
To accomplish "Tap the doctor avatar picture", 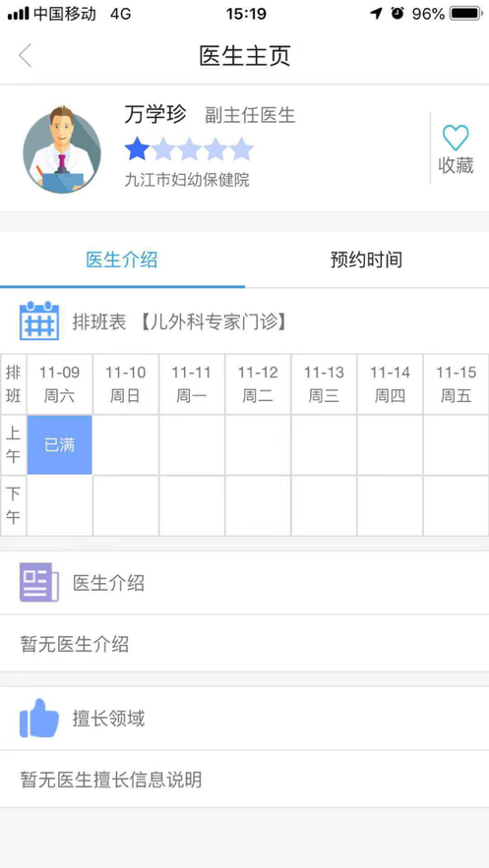I will [x=62, y=148].
